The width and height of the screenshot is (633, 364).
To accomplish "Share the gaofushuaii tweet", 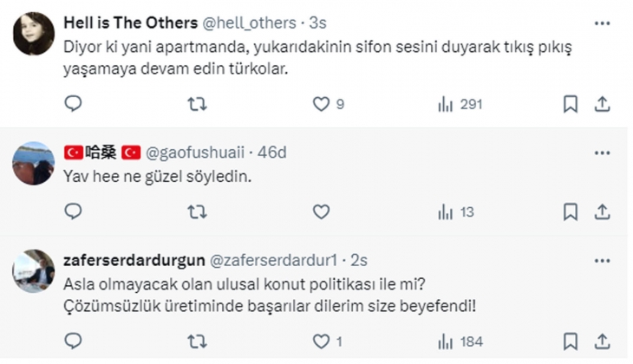I will [x=602, y=211].
